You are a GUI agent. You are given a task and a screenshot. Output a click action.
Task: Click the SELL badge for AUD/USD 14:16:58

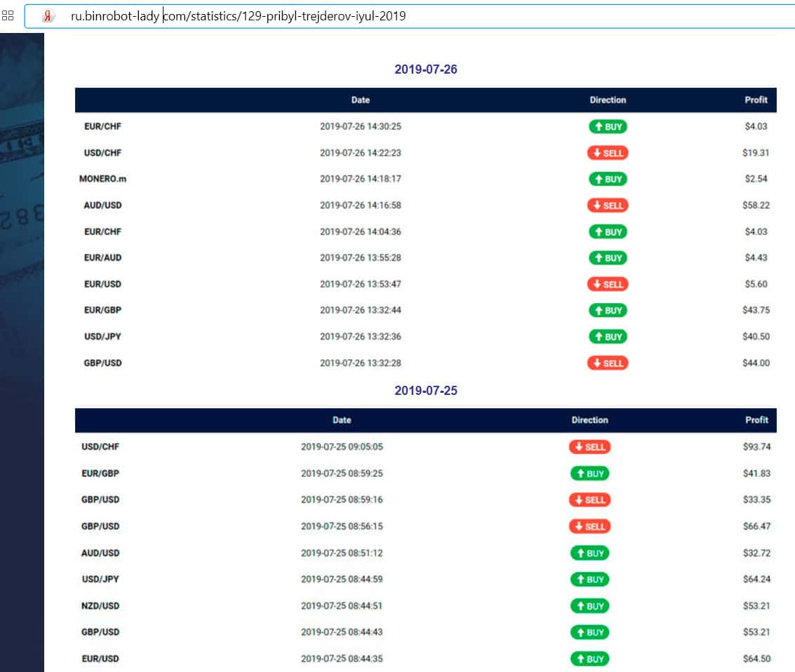pyautogui.click(x=607, y=206)
